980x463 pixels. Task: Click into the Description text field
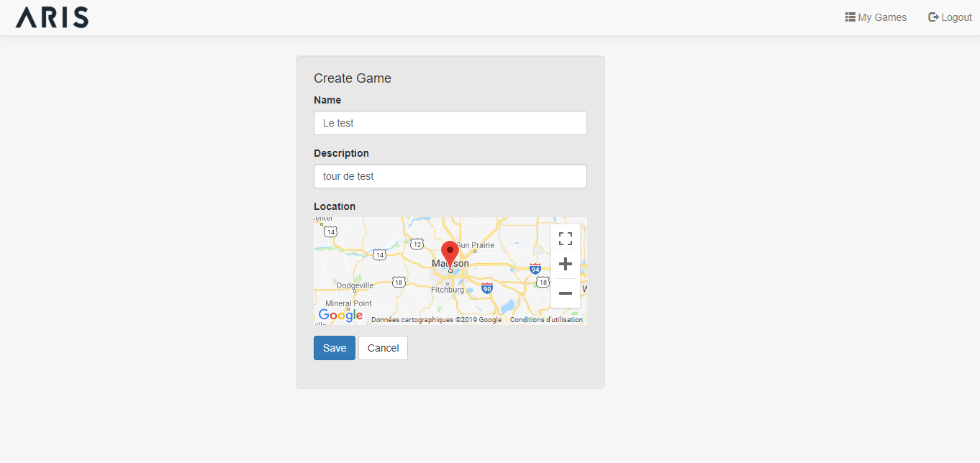coord(450,176)
